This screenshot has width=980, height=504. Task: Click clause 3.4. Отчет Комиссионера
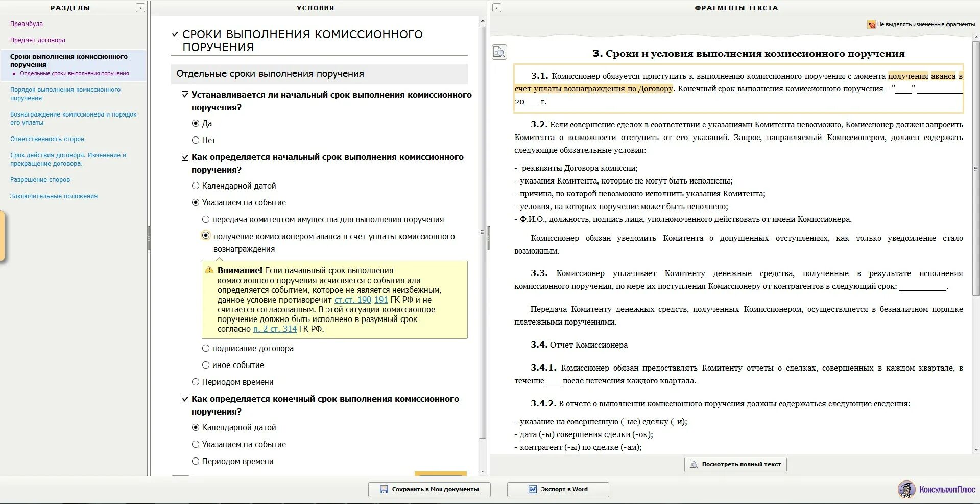click(579, 345)
